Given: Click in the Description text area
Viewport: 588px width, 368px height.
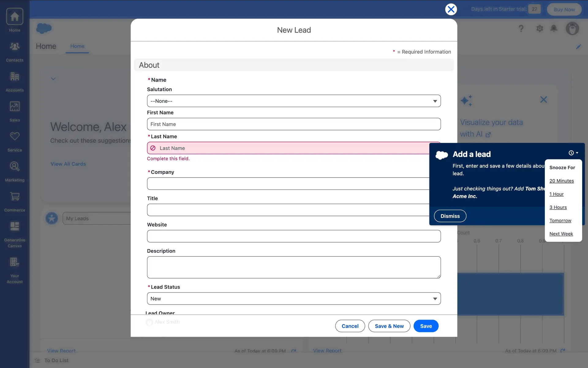Looking at the screenshot, I should click(294, 267).
